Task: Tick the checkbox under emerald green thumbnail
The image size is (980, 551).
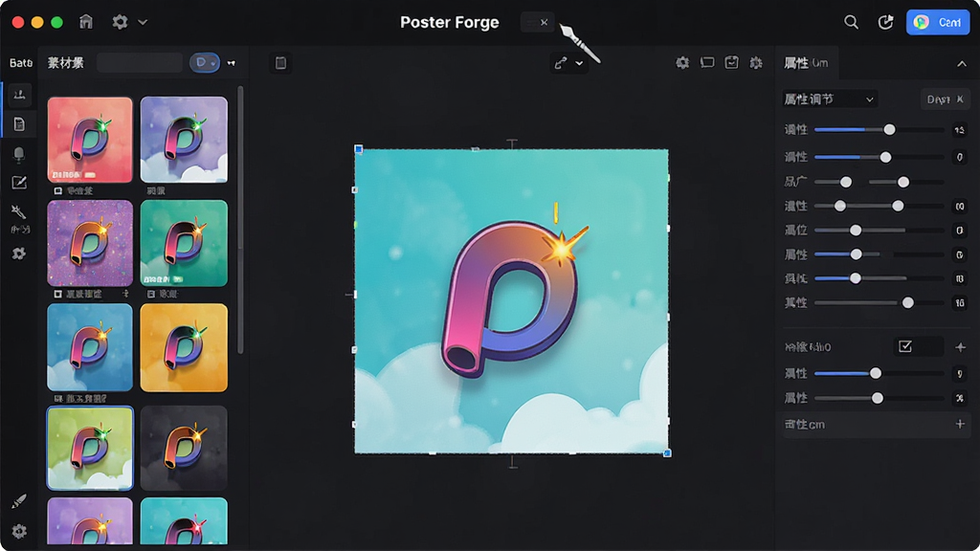Action: 151,295
